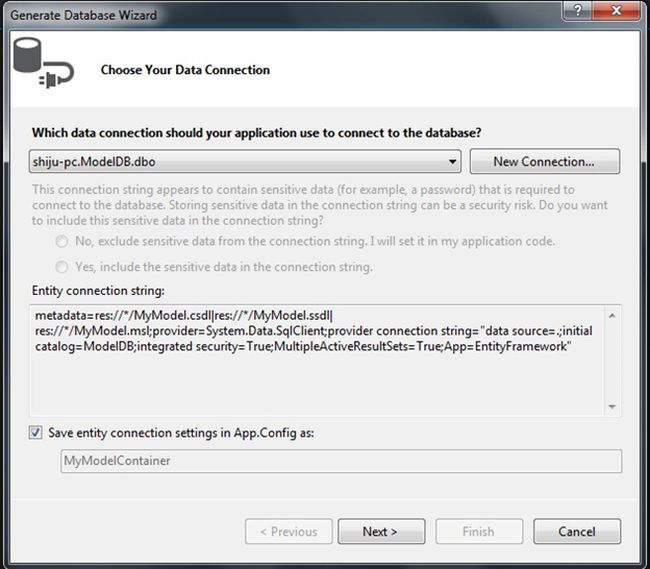Screen dimensions: 650x569
Task: Go back with the Previous button
Action: click(288, 531)
